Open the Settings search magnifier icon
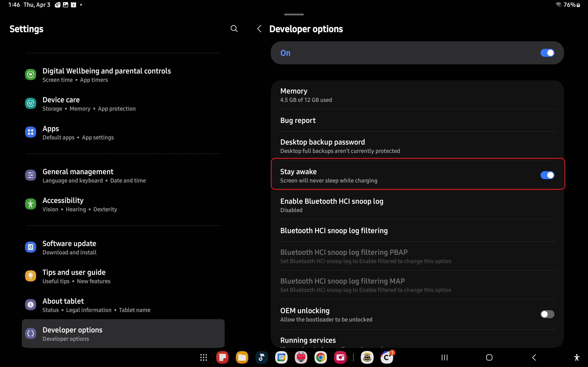This screenshot has height=367, width=588. [x=234, y=29]
